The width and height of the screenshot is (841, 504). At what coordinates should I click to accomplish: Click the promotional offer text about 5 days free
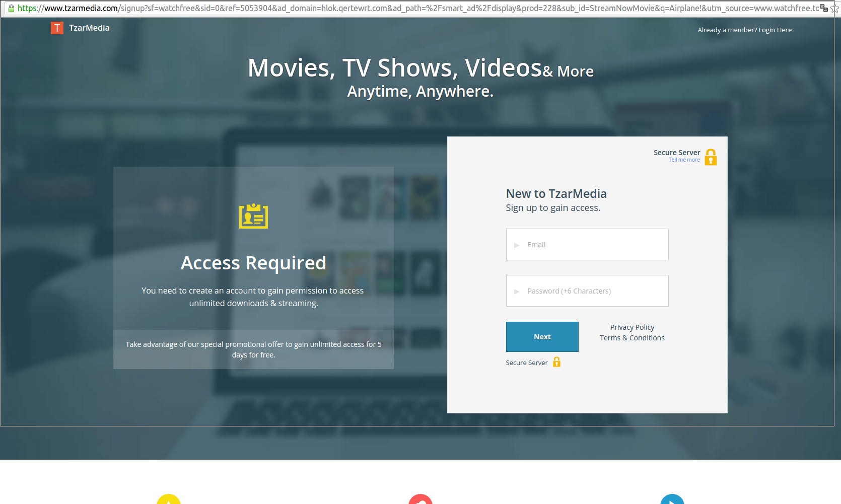coord(253,349)
